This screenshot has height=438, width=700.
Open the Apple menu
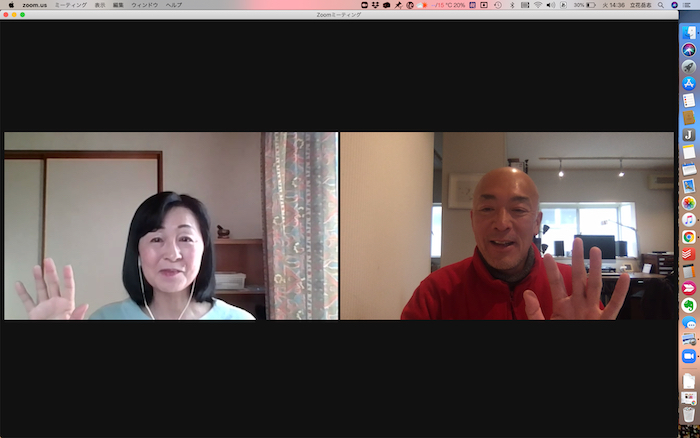(x=10, y=5)
